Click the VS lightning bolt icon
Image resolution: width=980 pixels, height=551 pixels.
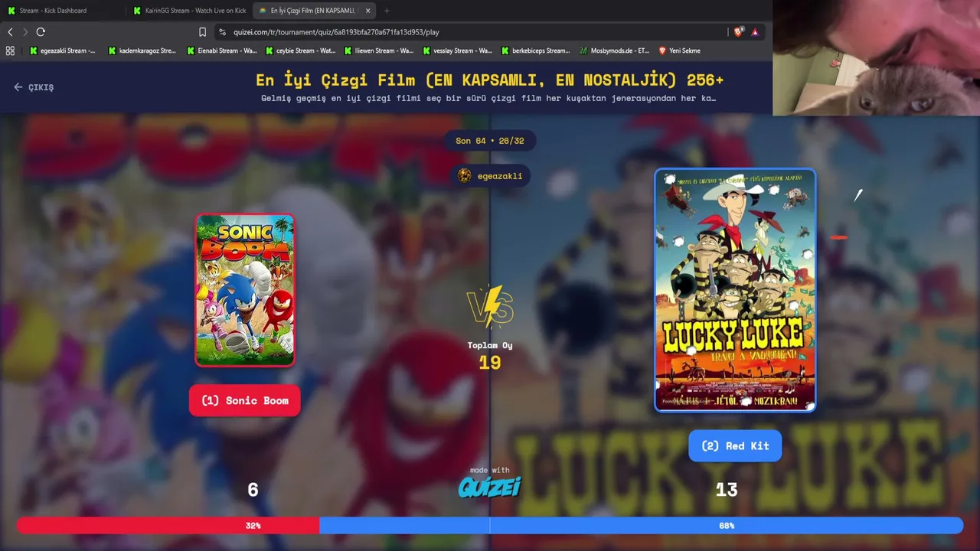tap(490, 305)
